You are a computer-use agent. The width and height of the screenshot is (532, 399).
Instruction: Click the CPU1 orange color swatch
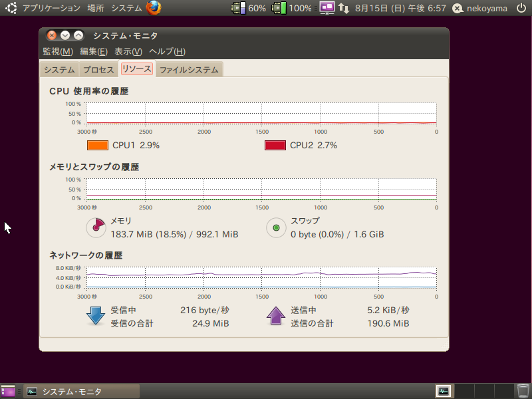pyautogui.click(x=98, y=145)
